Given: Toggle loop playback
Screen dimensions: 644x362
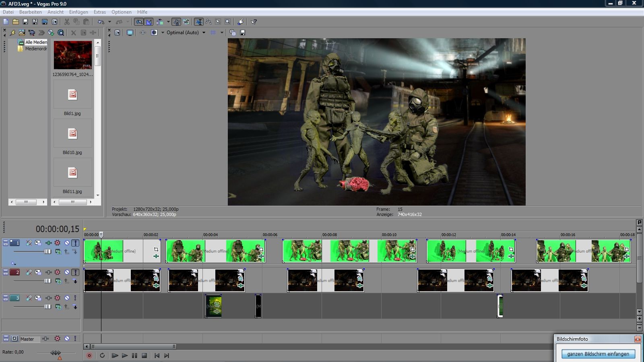Looking at the screenshot, I should [102, 356].
